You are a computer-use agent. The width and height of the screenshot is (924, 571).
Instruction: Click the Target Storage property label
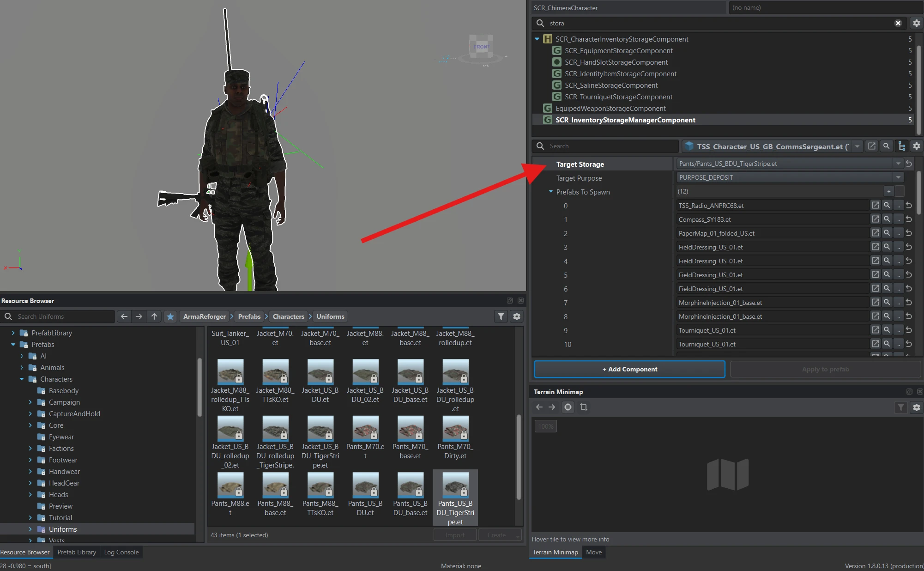point(580,164)
